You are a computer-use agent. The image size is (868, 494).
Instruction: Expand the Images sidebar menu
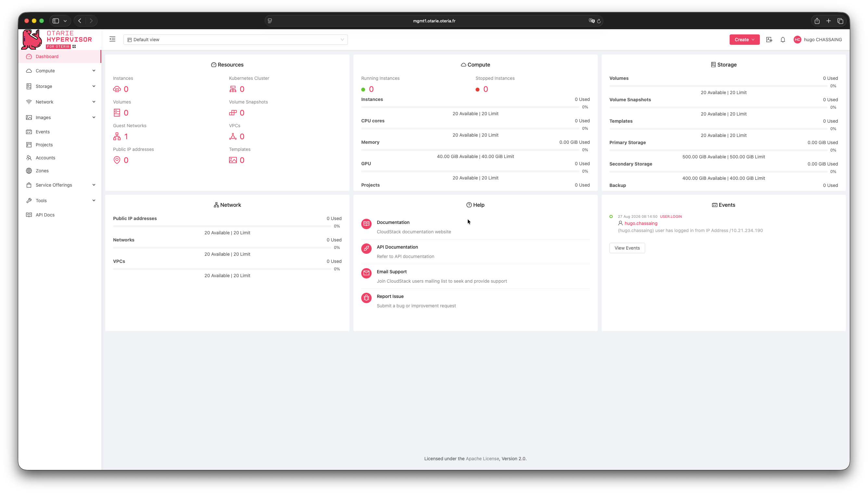[x=60, y=118]
